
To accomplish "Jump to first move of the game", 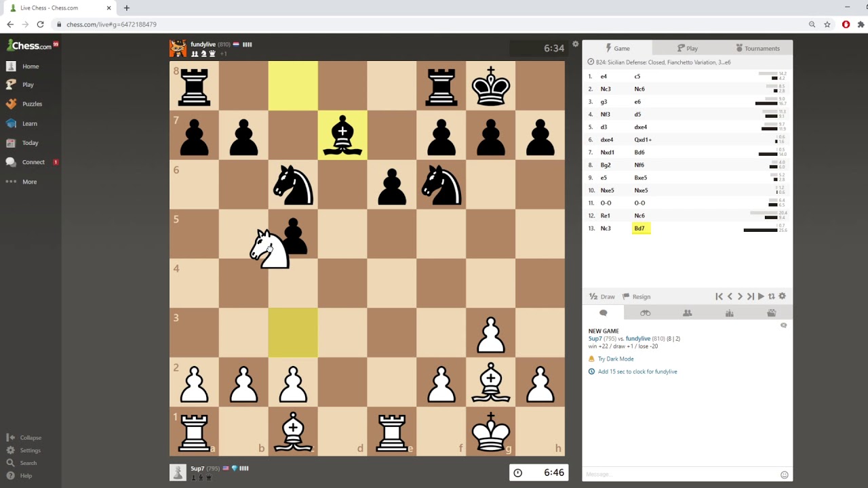I will pyautogui.click(x=719, y=296).
